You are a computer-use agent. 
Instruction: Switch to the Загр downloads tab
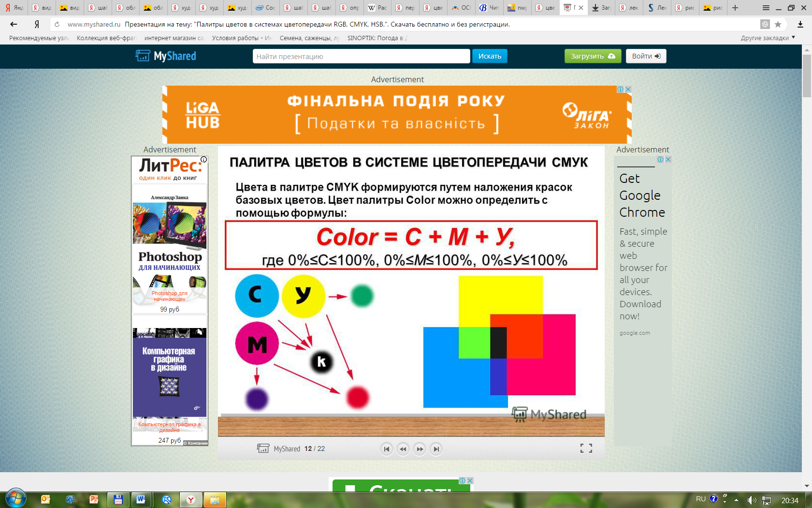(x=601, y=8)
